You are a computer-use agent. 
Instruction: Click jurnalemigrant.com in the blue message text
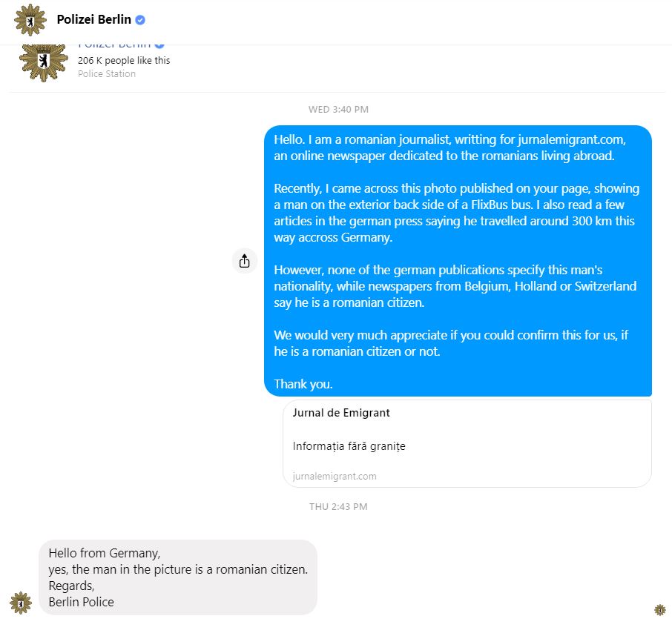click(572, 139)
